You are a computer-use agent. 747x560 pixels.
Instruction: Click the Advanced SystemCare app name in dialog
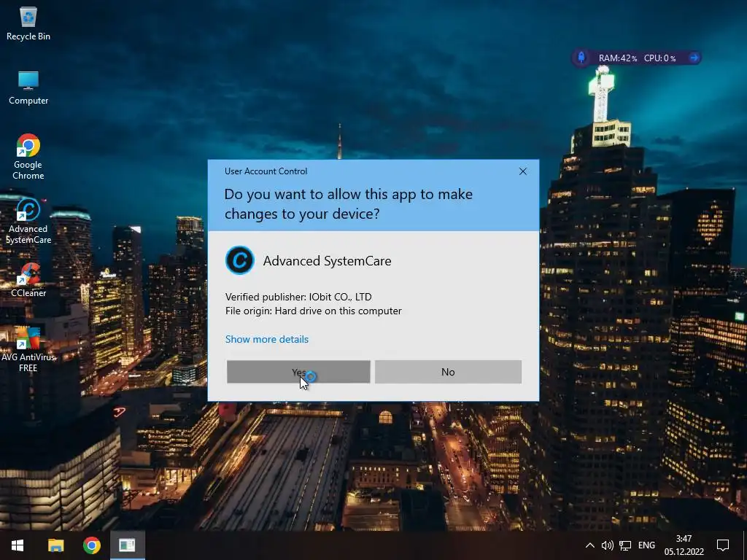click(327, 260)
